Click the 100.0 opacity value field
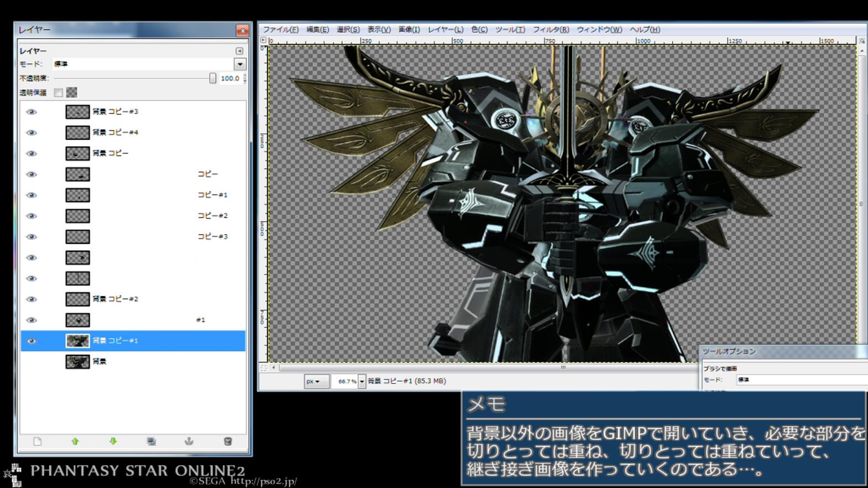This screenshot has width=868, height=488. 230,79
